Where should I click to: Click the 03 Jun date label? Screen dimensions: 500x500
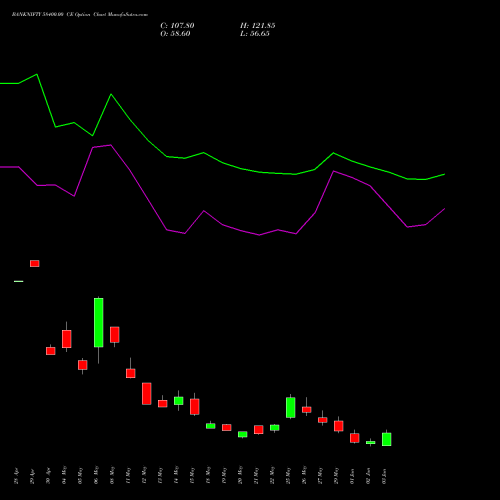[384, 476]
